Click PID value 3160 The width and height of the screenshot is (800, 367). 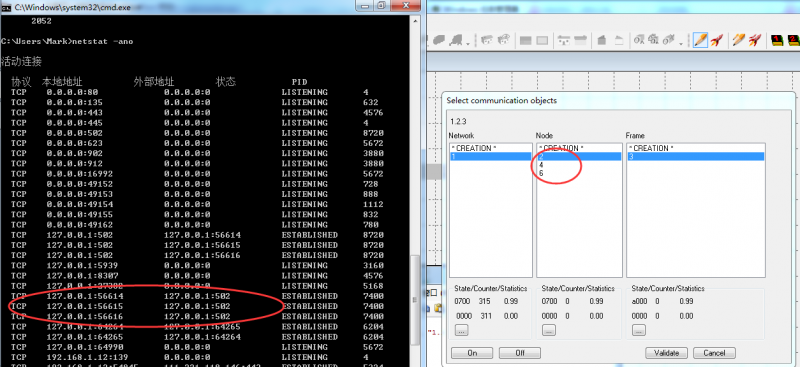[373, 266]
